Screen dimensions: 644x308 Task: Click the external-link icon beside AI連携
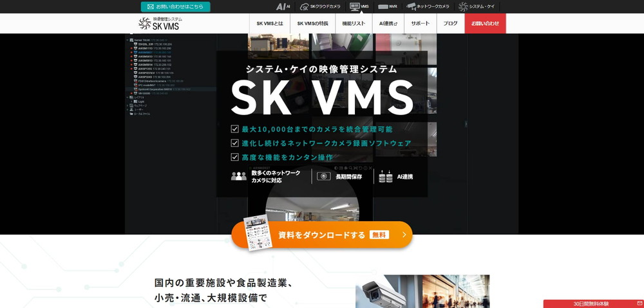[396, 24]
